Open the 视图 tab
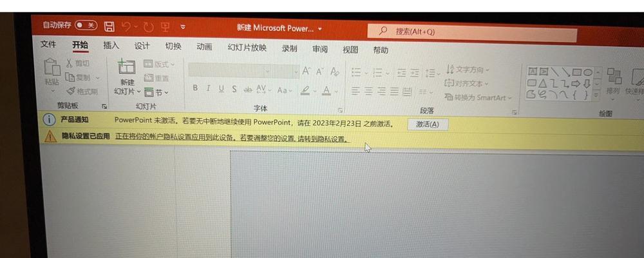Image resolution: width=644 pixels, height=258 pixels. 350,50
